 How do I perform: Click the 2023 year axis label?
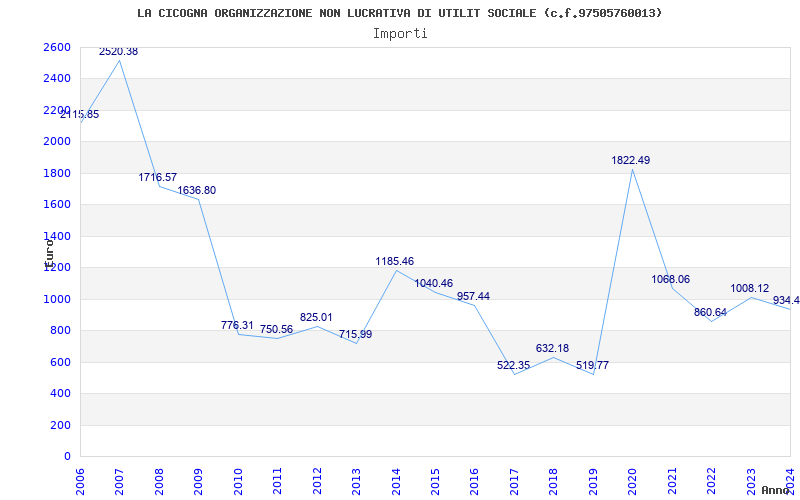click(751, 480)
